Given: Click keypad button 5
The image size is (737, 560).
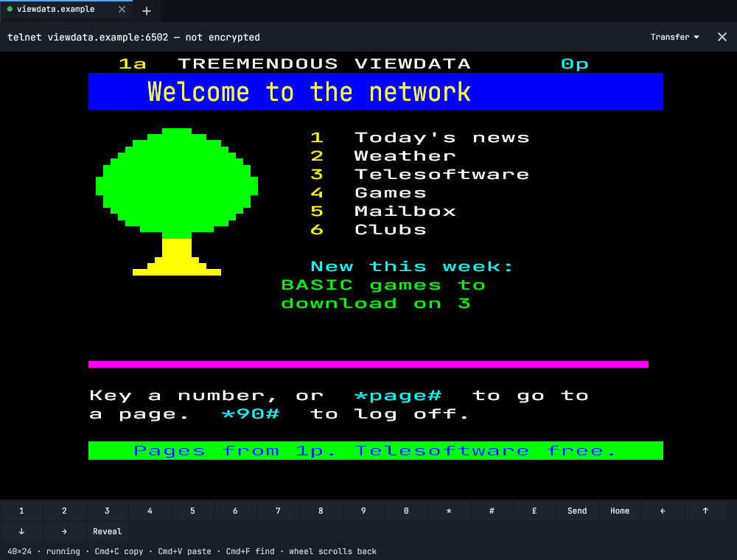Looking at the screenshot, I should click(x=192, y=511).
